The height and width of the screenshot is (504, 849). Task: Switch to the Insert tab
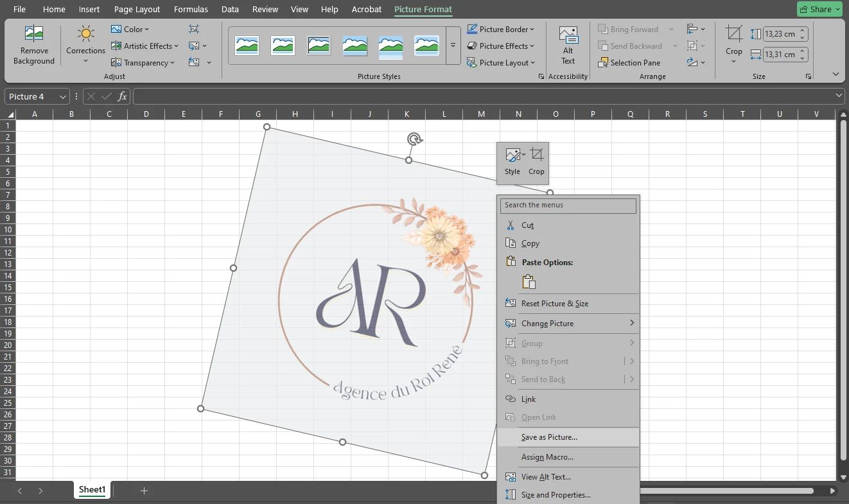[x=89, y=9]
